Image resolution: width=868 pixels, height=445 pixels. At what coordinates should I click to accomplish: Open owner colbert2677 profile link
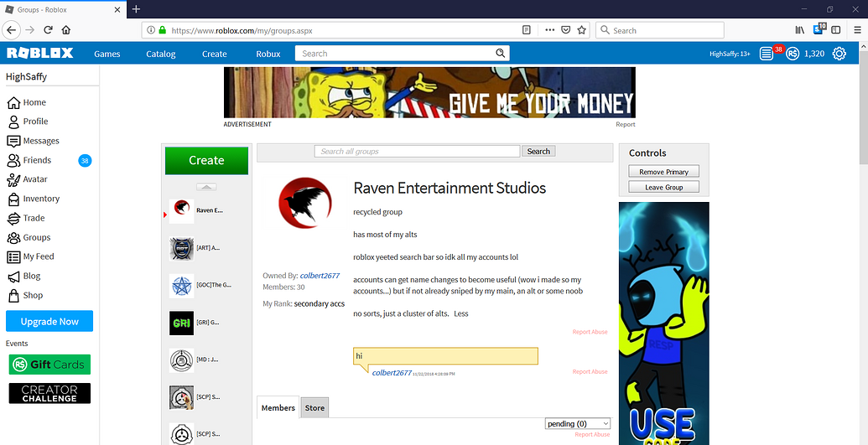coord(320,276)
